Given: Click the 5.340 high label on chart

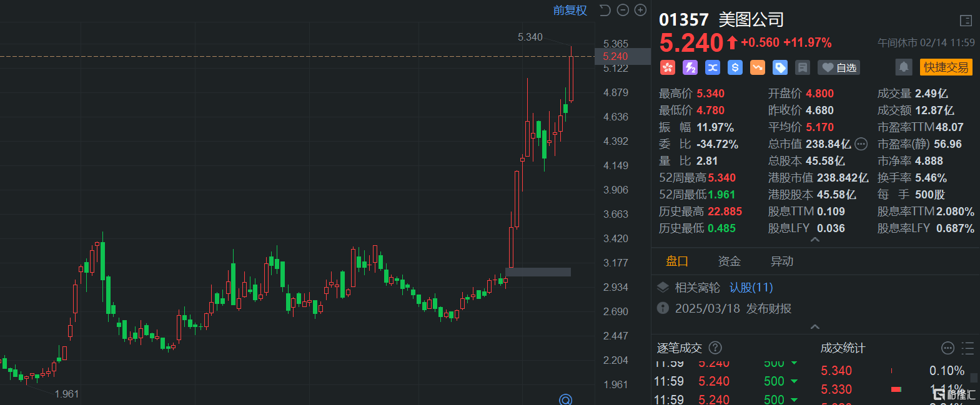Looking at the screenshot, I should (x=530, y=37).
